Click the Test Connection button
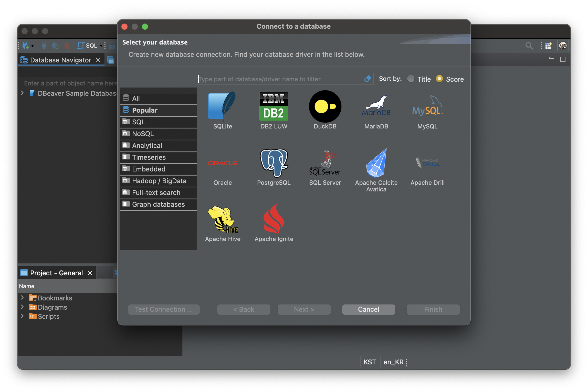 click(164, 309)
